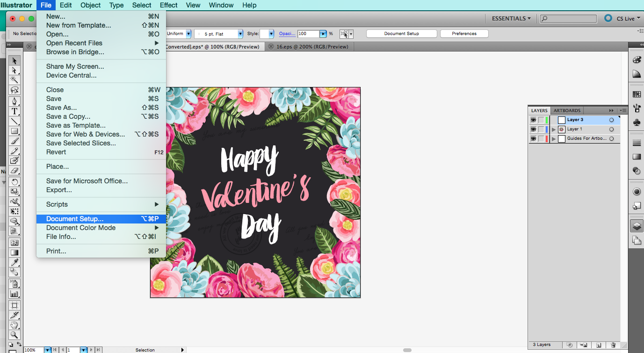
Task: Select the Pen tool
Action: [x=14, y=101]
